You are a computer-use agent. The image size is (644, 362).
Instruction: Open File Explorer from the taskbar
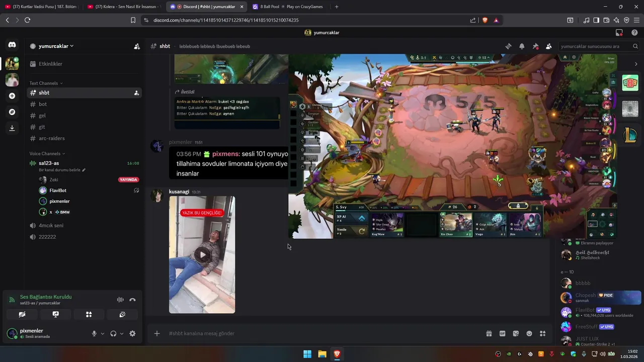(322, 354)
